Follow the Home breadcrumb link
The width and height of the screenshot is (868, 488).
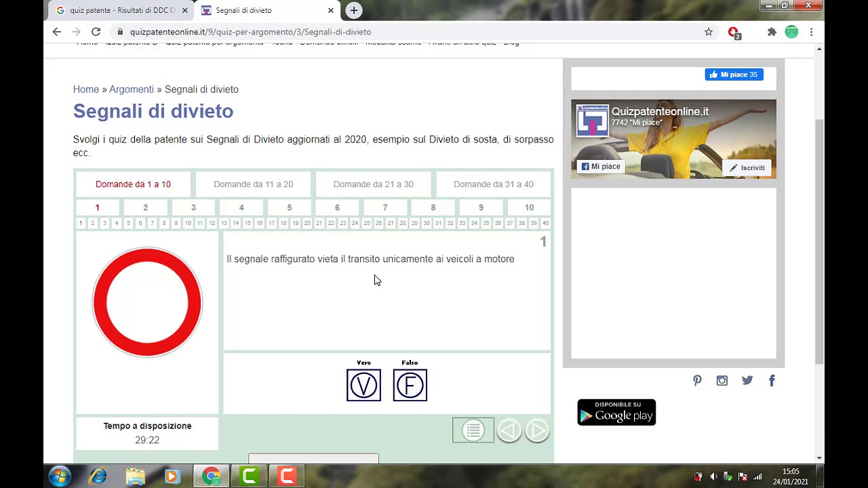coord(86,89)
